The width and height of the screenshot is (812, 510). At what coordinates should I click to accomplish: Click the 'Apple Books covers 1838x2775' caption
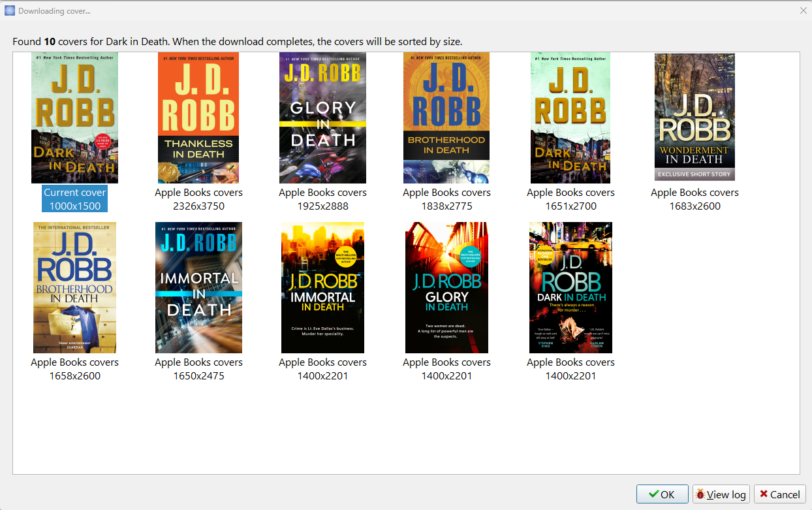(446, 199)
